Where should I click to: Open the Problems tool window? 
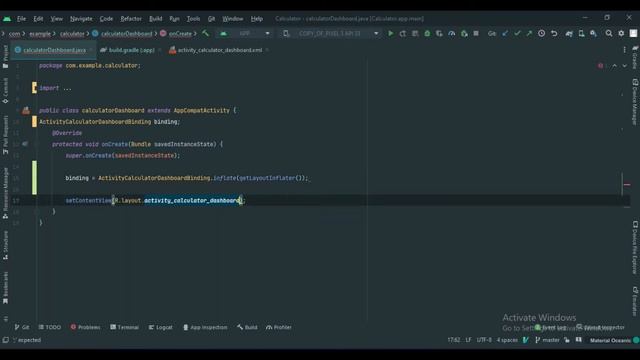coord(85,327)
